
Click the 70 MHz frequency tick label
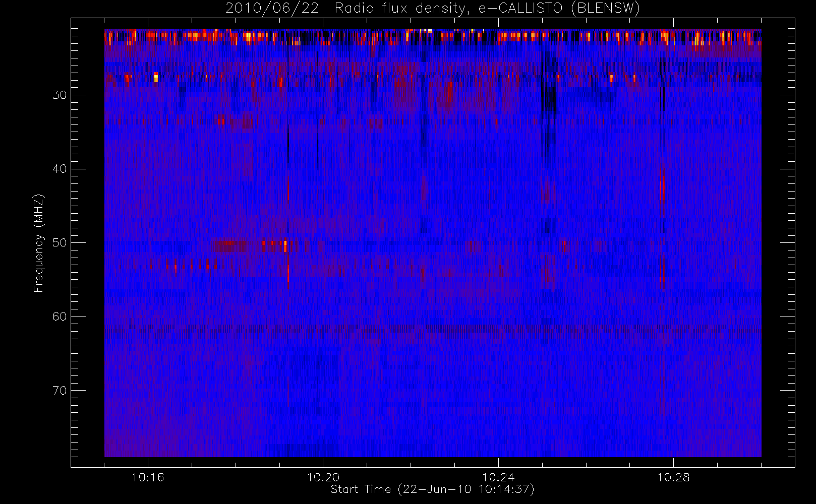pos(60,391)
